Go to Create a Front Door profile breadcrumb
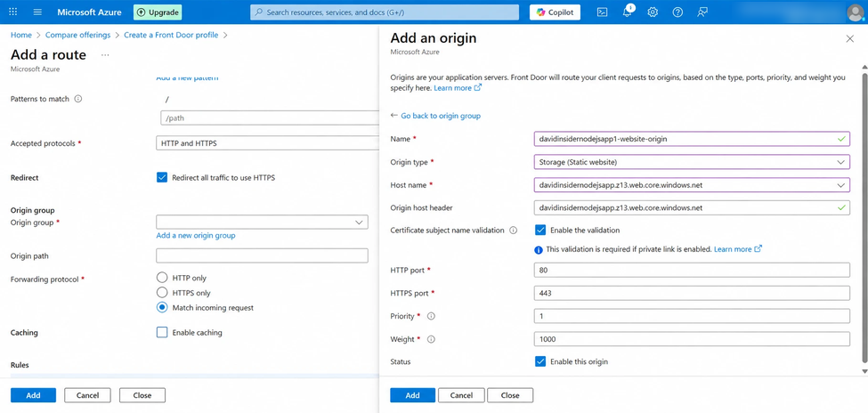 [x=171, y=35]
